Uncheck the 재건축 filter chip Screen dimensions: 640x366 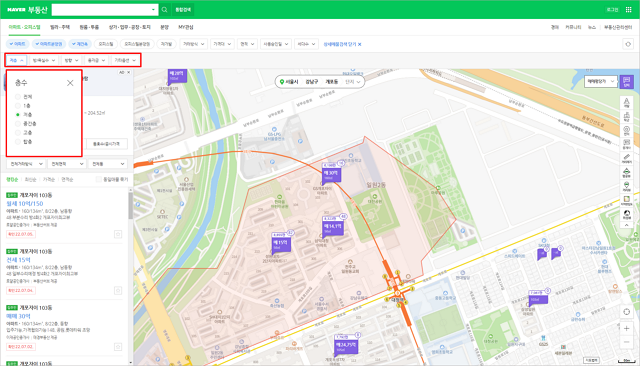click(x=80, y=44)
